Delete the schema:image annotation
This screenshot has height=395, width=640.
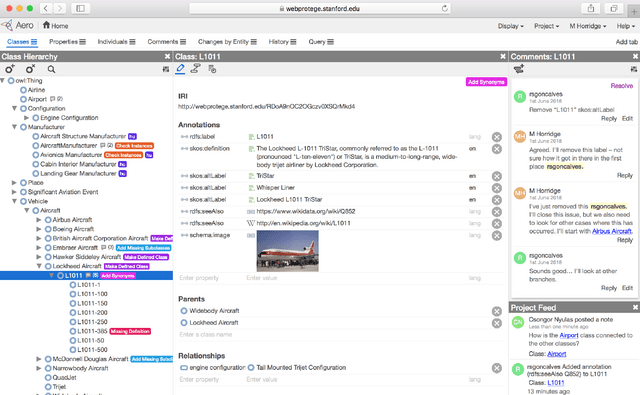coord(497,235)
